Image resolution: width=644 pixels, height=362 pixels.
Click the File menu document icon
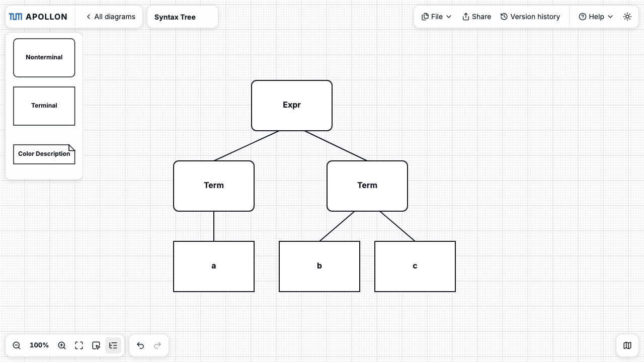pyautogui.click(x=425, y=17)
